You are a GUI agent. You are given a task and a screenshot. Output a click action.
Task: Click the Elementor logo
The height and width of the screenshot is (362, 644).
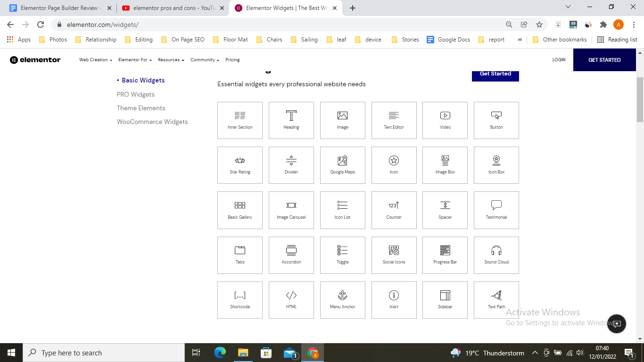pyautogui.click(x=35, y=60)
